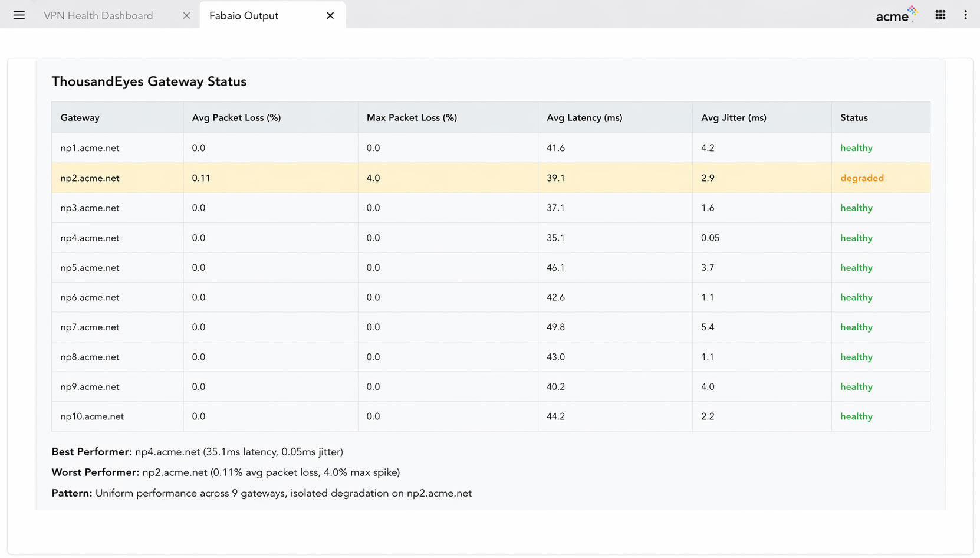Close the VPN Health Dashboard tab
Image resolution: width=980 pixels, height=558 pixels.
[x=186, y=16]
